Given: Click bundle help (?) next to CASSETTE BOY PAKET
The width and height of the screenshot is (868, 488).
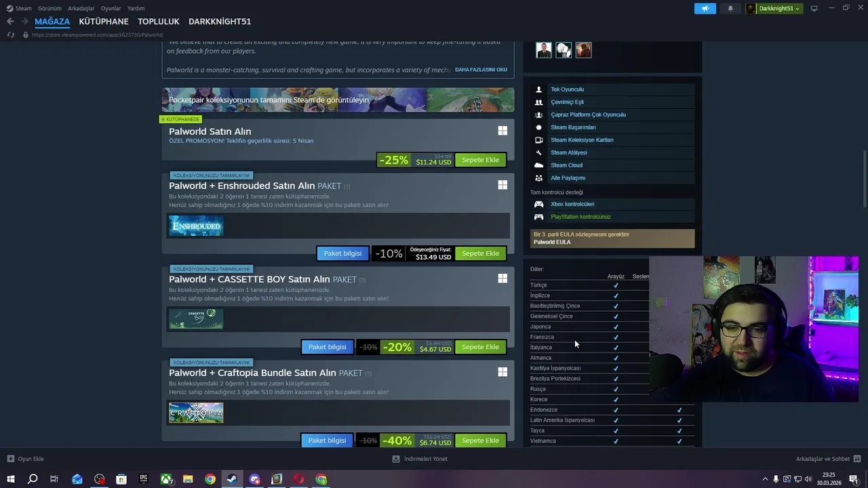Looking at the screenshot, I should pyautogui.click(x=362, y=280).
